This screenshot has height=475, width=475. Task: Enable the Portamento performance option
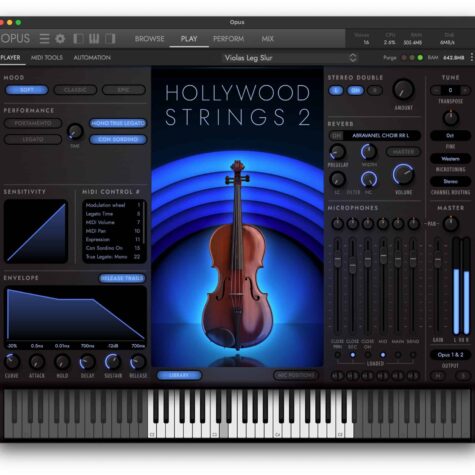click(33, 123)
